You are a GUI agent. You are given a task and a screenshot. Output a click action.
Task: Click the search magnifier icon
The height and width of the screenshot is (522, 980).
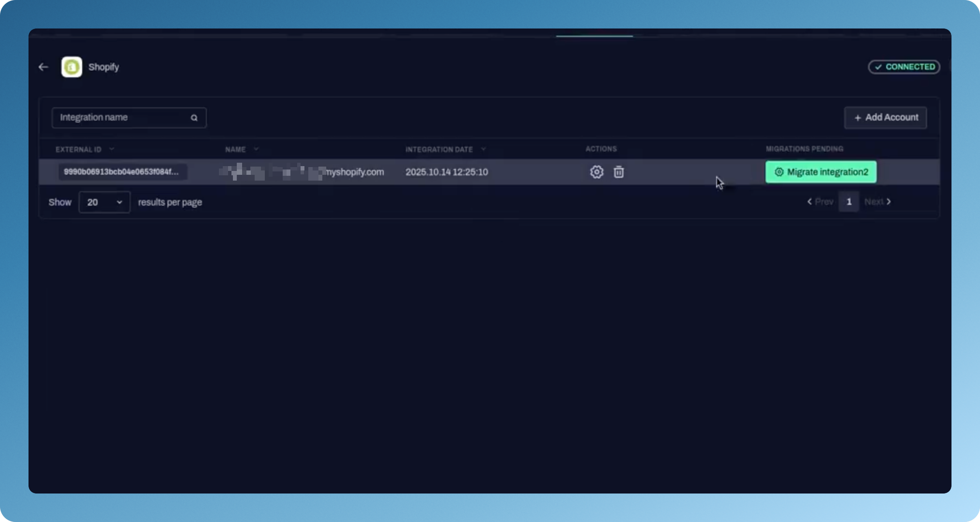[194, 118]
